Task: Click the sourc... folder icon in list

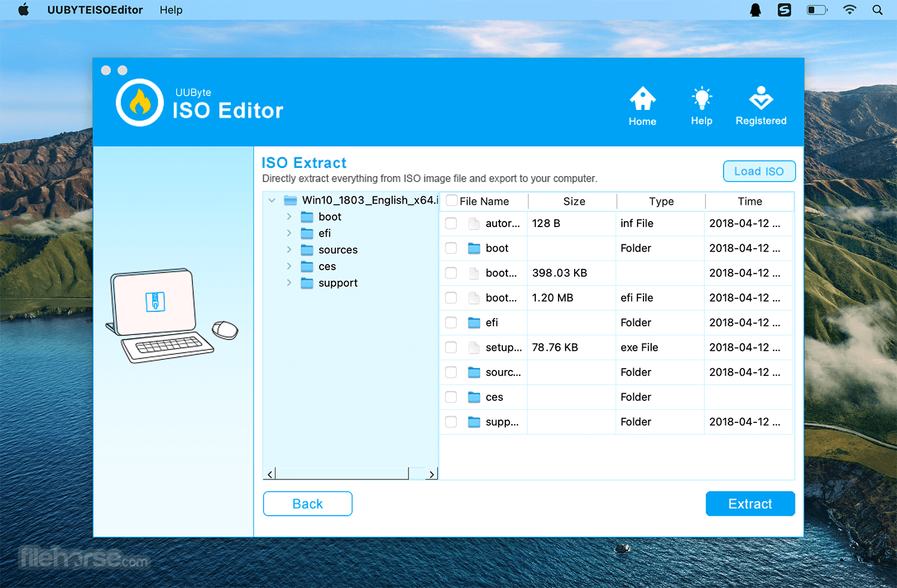Action: point(474,372)
